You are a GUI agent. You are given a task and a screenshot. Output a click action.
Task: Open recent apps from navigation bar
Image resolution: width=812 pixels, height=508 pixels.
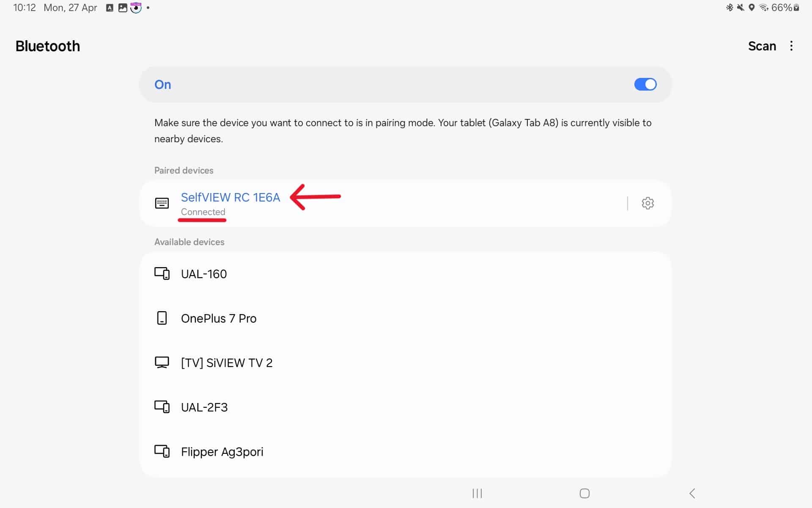click(x=477, y=493)
